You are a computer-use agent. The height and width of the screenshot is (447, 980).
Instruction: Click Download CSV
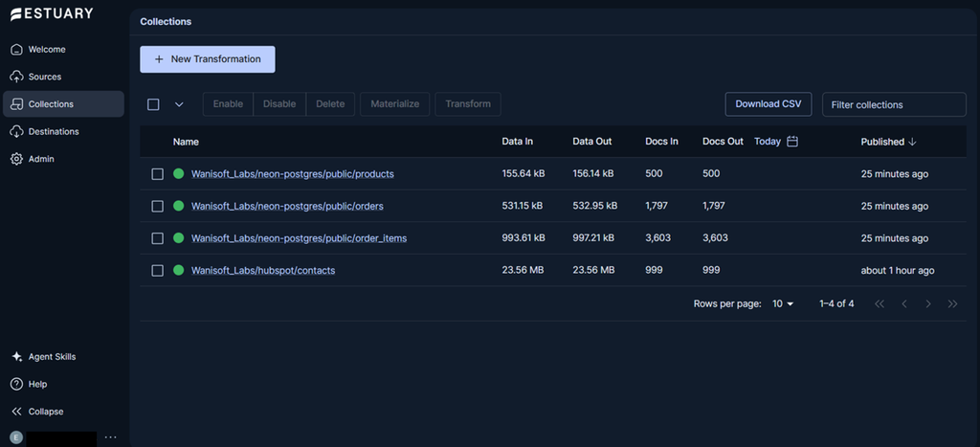768,104
